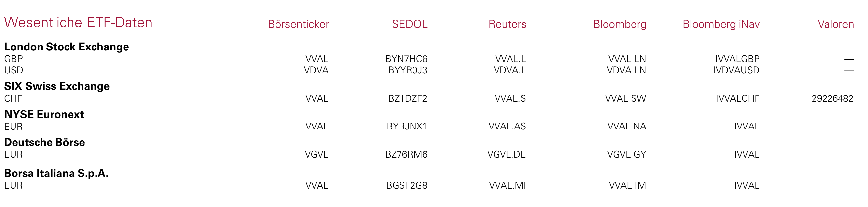Click the SEDOL column header
Screen dimensions: 868x207
tap(409, 24)
